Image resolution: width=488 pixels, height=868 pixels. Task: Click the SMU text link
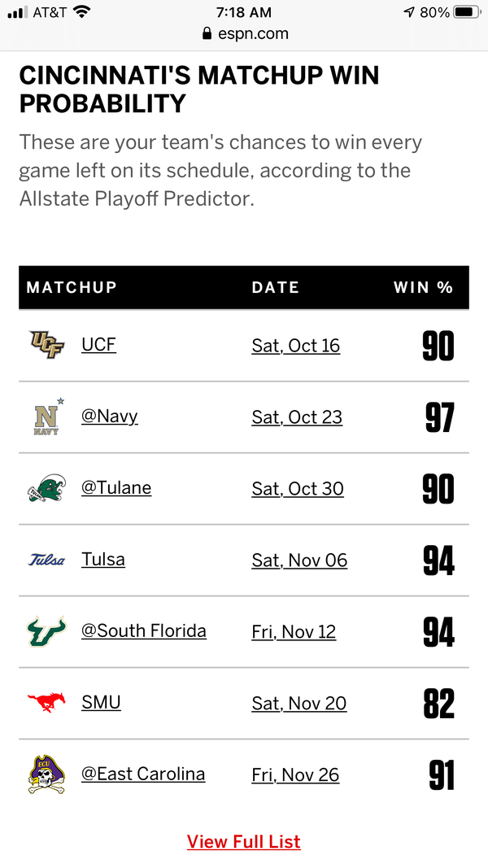pos(100,702)
